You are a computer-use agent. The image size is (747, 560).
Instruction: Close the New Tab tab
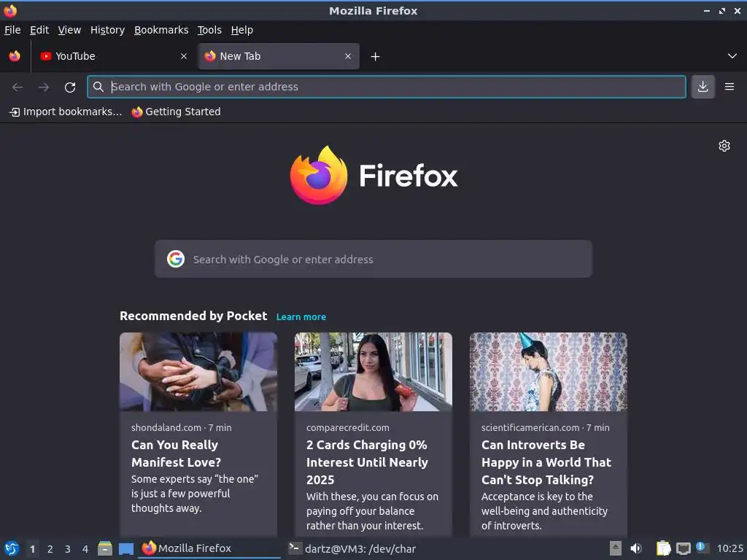348,56
